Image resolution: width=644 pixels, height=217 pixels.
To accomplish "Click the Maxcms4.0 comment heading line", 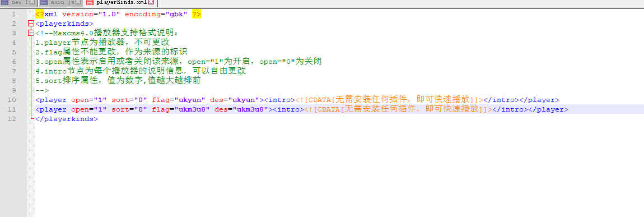I will coord(107,33).
